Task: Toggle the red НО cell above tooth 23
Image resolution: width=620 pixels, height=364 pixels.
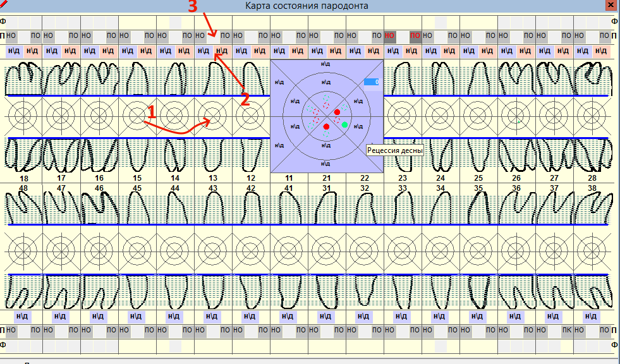Action: click(390, 35)
